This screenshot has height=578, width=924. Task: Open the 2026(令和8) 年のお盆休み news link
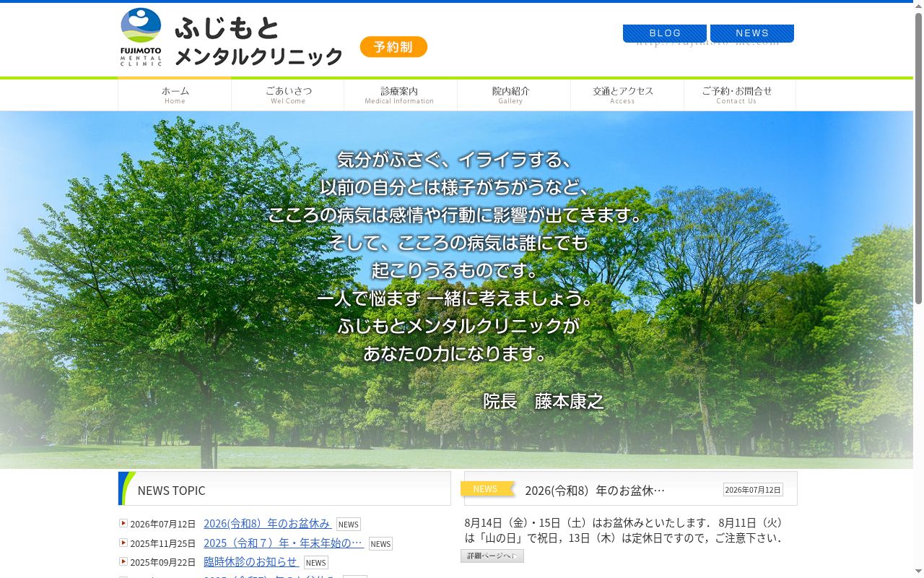pyautogui.click(x=267, y=524)
